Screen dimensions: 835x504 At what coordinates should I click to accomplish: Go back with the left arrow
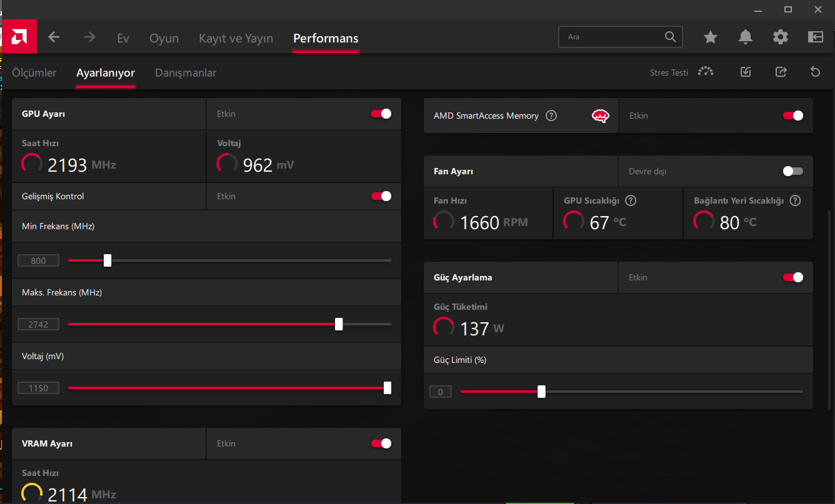[x=54, y=37]
